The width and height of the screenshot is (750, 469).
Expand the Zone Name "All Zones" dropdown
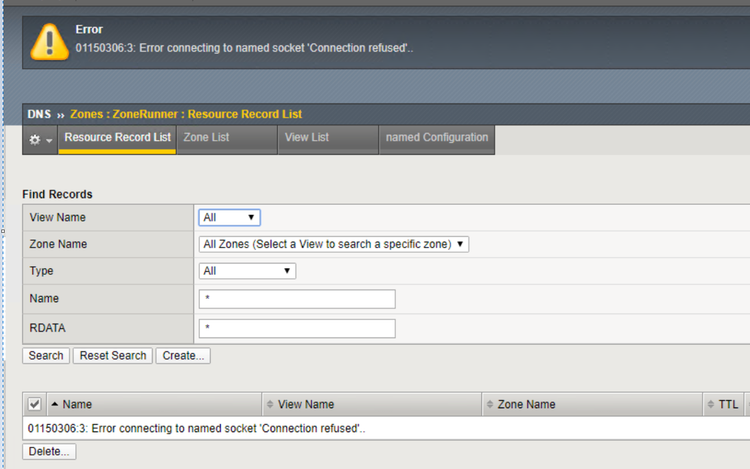point(335,244)
